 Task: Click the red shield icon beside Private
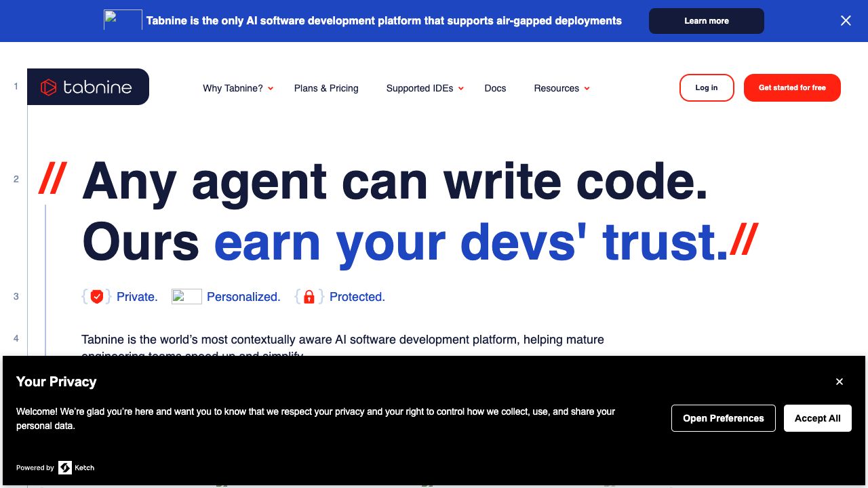tap(97, 297)
